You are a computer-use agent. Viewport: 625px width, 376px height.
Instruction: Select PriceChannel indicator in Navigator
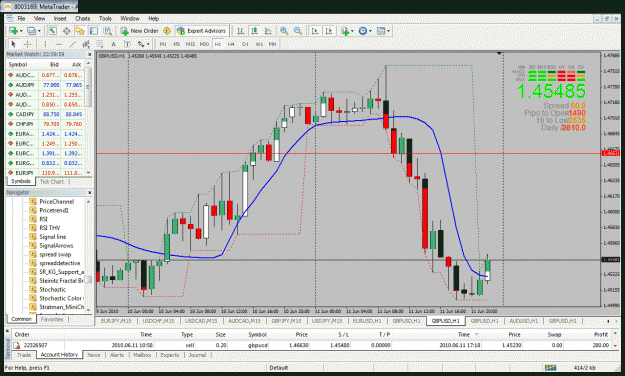click(x=57, y=202)
